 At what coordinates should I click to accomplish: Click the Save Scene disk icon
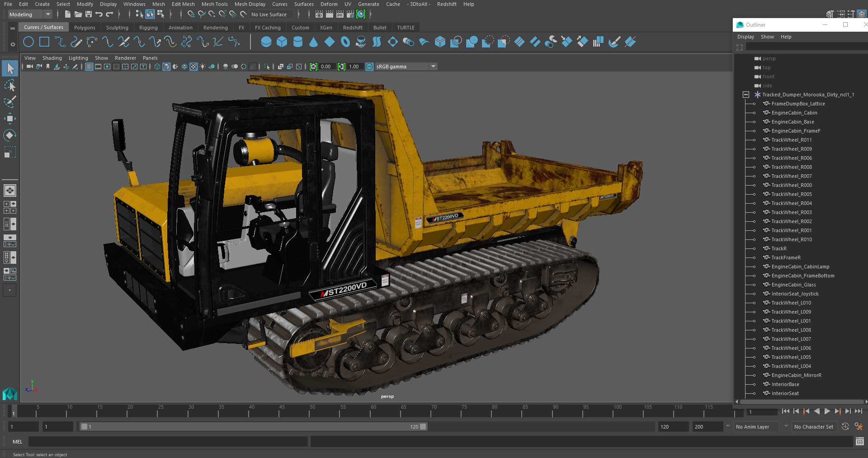pyautogui.click(x=89, y=14)
